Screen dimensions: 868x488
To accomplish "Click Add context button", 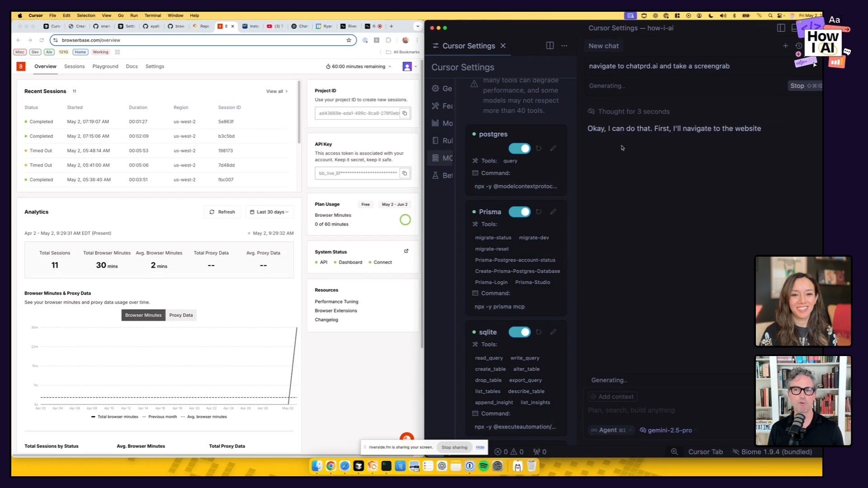I will pos(612,397).
